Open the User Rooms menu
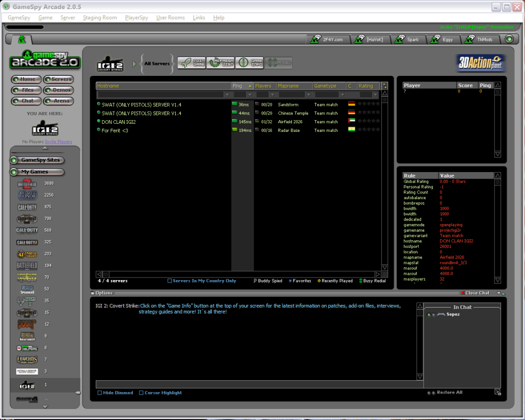This screenshot has height=420, width=525. coord(171,18)
